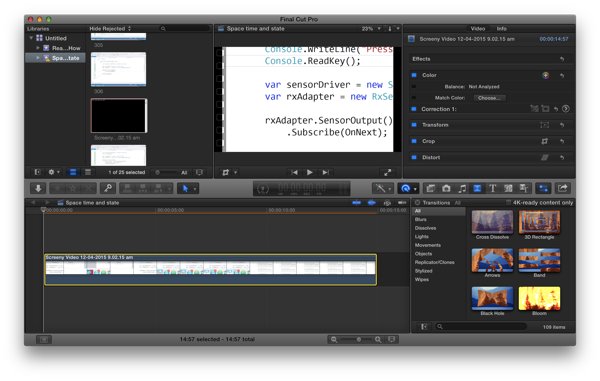Toggle the Transform checkbox
Viewport: 600px width, 381px height.
coord(414,125)
